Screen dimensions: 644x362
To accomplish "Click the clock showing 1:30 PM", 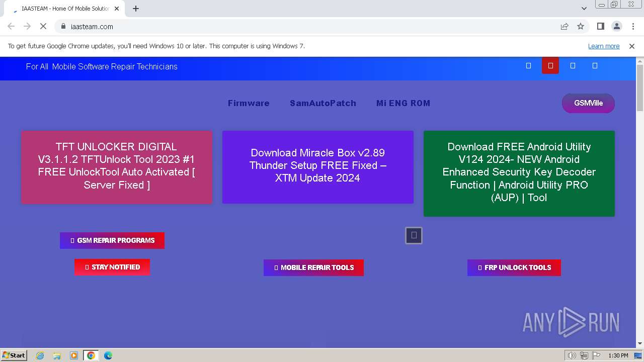I will pos(618,355).
